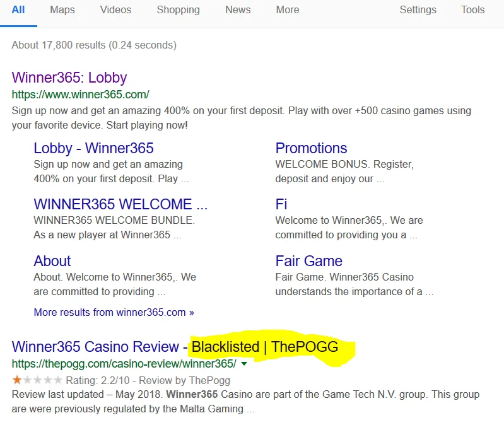The width and height of the screenshot is (504, 430).
Task: Open the Lobby - Winner365 sitelink
Action: pos(93,148)
